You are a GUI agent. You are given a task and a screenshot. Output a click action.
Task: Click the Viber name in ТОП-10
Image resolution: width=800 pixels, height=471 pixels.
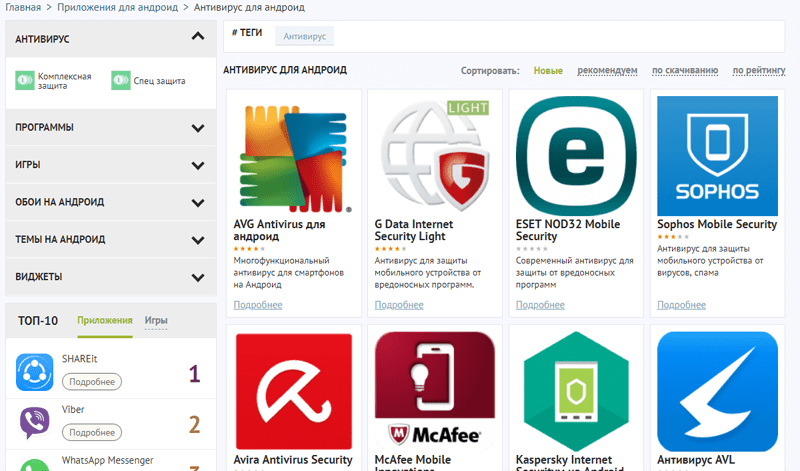[73, 409]
